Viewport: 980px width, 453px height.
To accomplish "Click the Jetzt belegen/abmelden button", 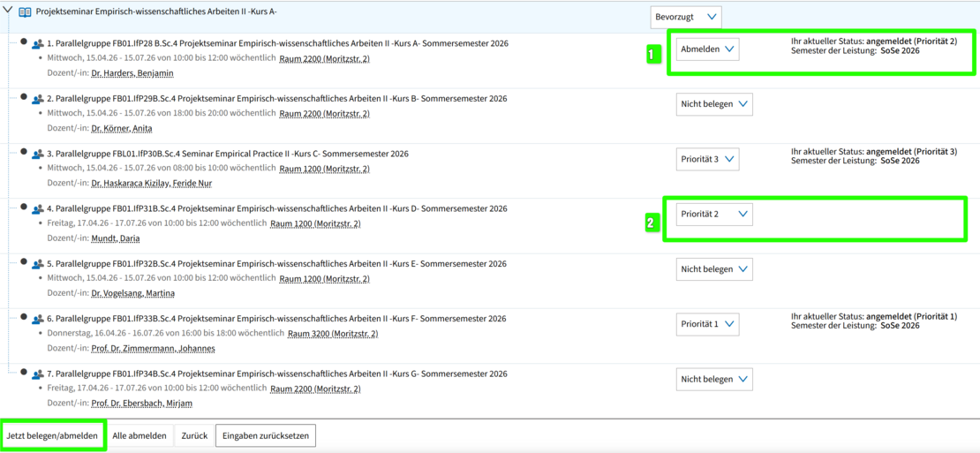I will click(x=52, y=436).
